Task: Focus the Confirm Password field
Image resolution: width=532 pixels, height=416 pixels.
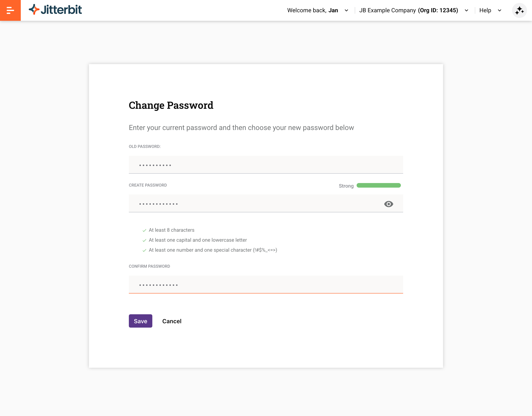Action: [x=266, y=284]
